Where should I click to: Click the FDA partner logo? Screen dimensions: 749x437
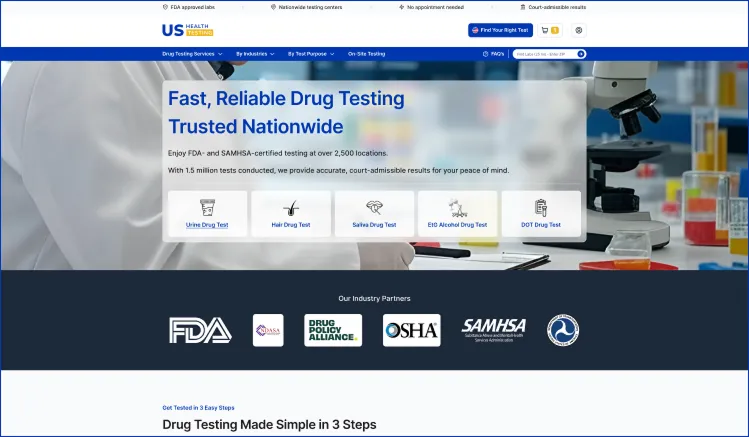200,330
